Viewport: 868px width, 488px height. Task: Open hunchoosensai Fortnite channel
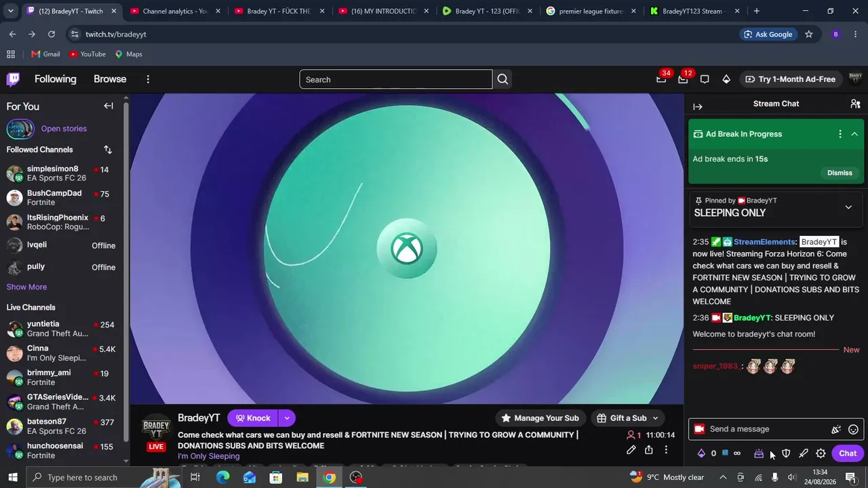(61, 451)
